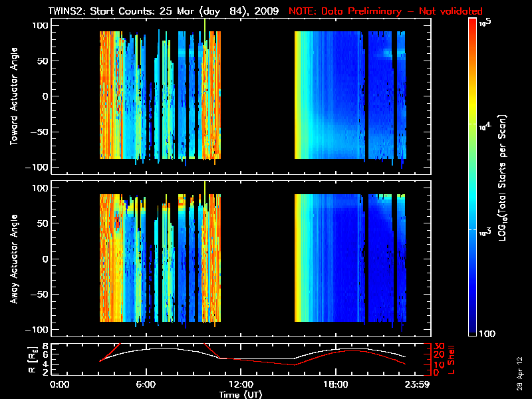
Task: Click the 0:00 time tick label
Action: coord(61,385)
